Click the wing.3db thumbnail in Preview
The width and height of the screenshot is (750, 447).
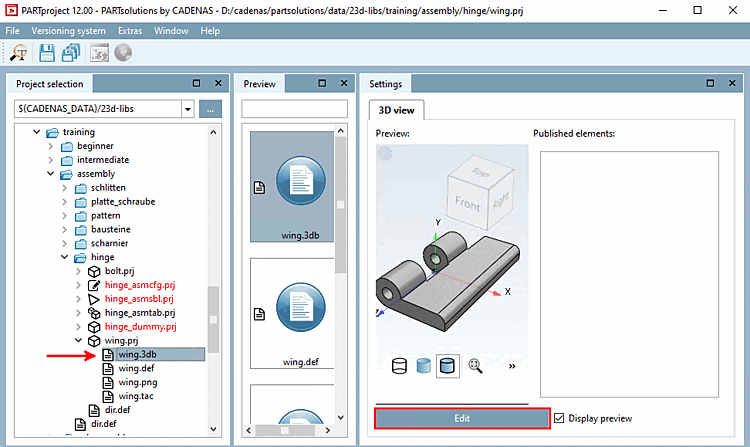point(292,186)
